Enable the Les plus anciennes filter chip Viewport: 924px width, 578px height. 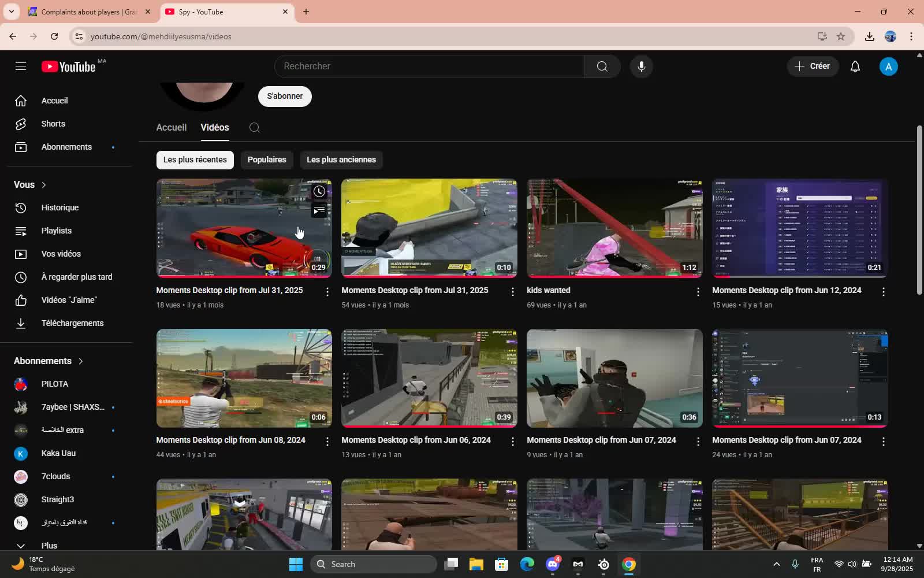pos(341,160)
